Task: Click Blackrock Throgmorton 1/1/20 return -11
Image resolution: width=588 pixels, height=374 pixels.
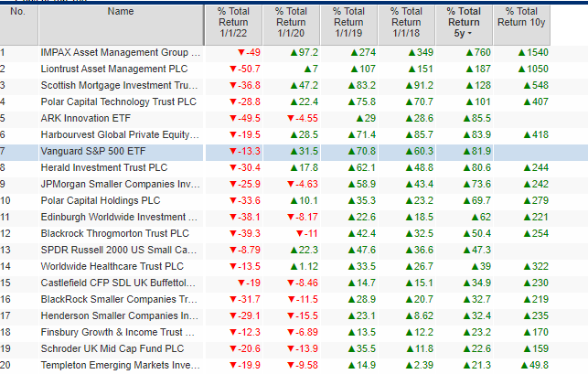Action: (x=306, y=234)
